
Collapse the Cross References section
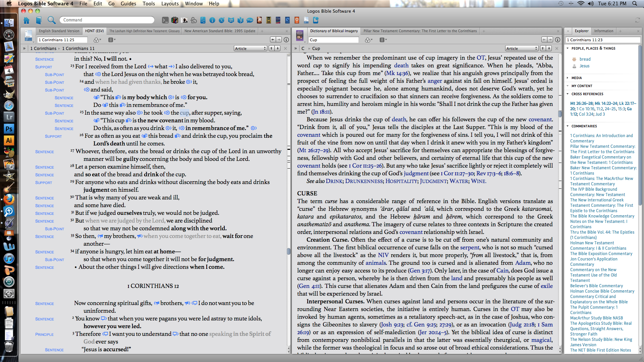(x=568, y=94)
